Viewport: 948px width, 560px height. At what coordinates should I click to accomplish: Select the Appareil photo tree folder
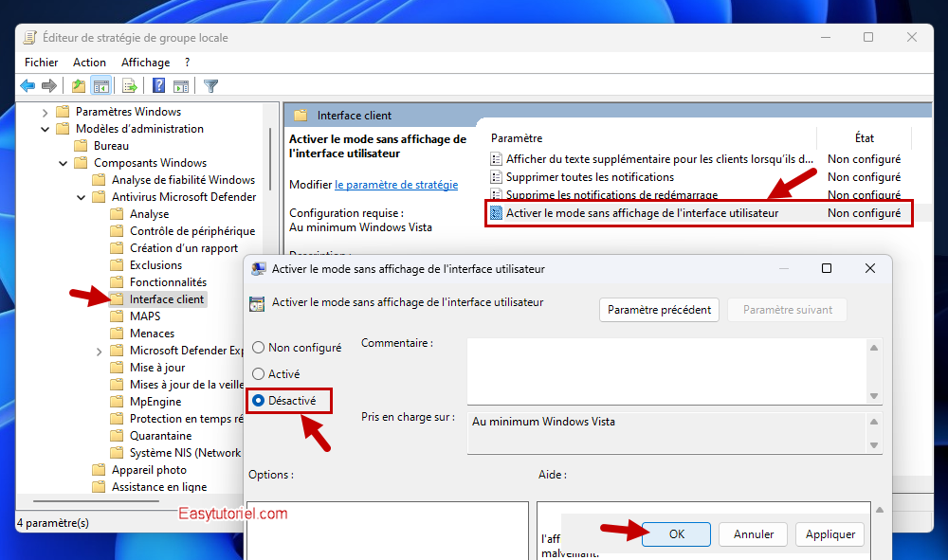coord(149,470)
